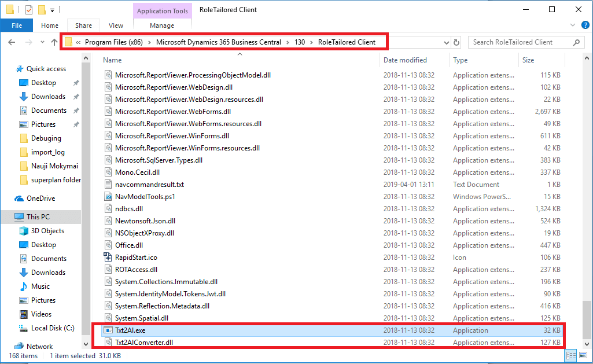
Task: Open the Nauji Mokymai folder
Action: point(54,166)
